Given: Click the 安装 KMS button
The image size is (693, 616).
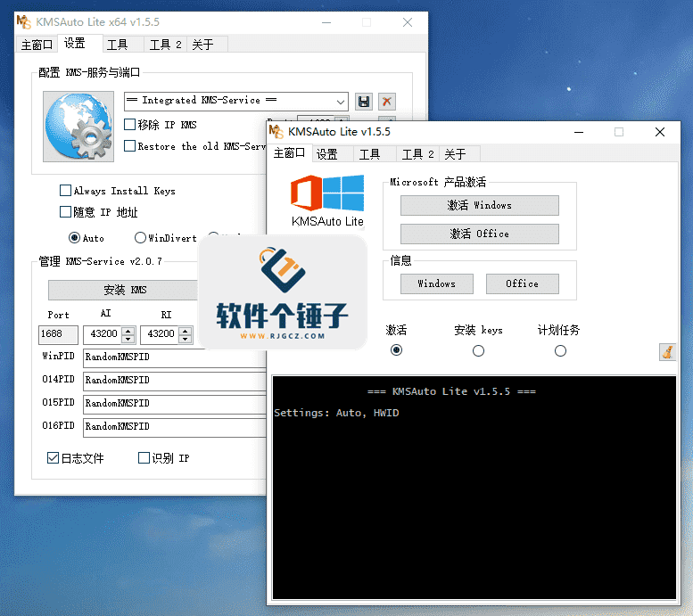Looking at the screenshot, I should tap(125, 290).
